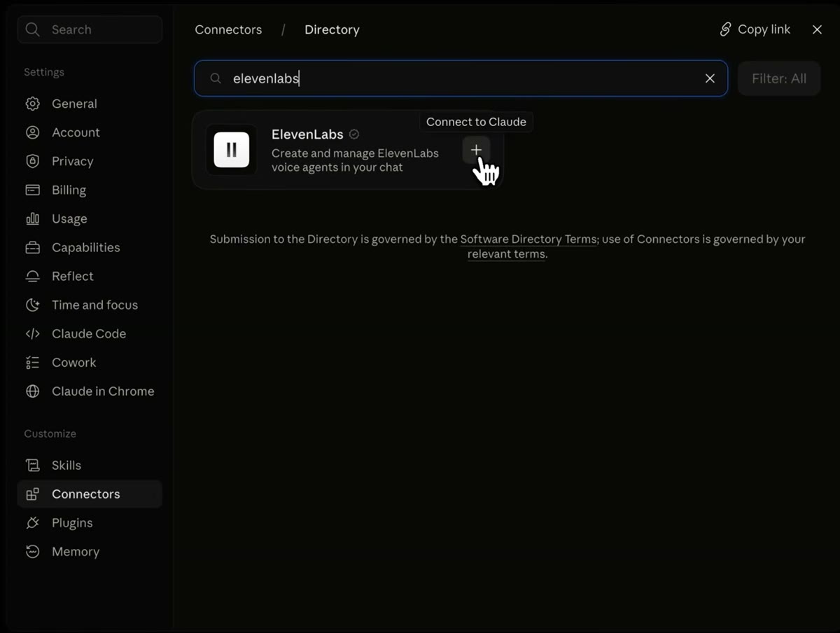Image resolution: width=840 pixels, height=633 pixels.
Task: Open Reflect settings
Action: [x=90, y=276]
